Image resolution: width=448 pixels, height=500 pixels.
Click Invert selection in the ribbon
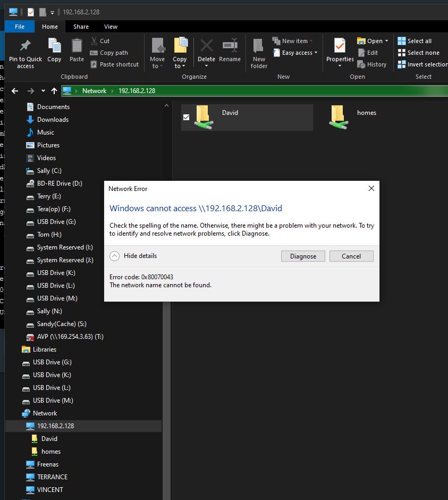(x=422, y=64)
